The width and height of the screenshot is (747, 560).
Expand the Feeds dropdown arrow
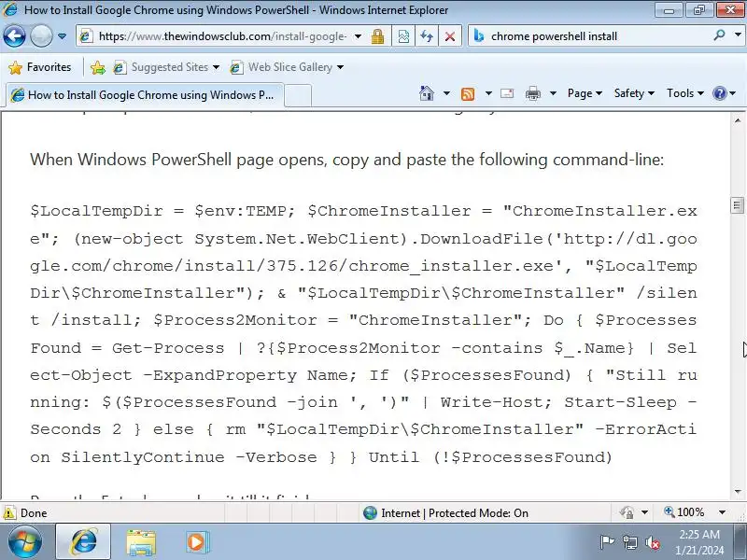click(488, 93)
